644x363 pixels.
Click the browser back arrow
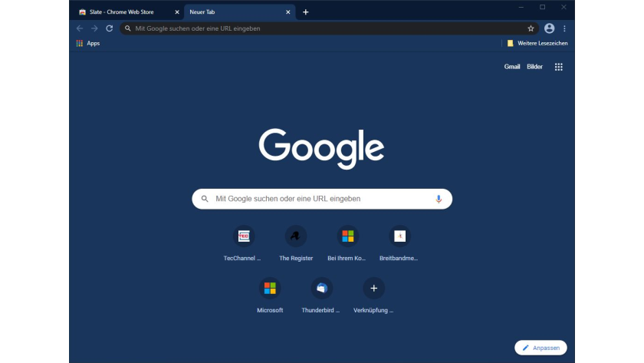[x=80, y=28]
